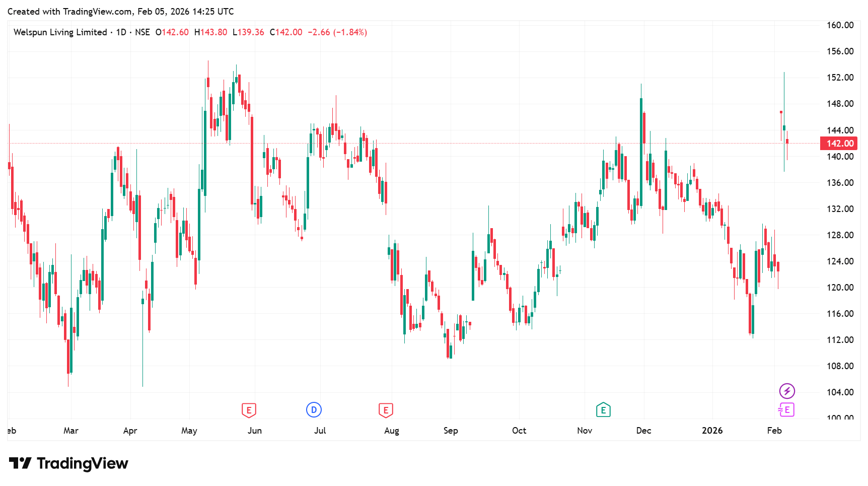Click the open value O142.60 in legend
The width and height of the screenshot is (868, 486).
pyautogui.click(x=172, y=32)
